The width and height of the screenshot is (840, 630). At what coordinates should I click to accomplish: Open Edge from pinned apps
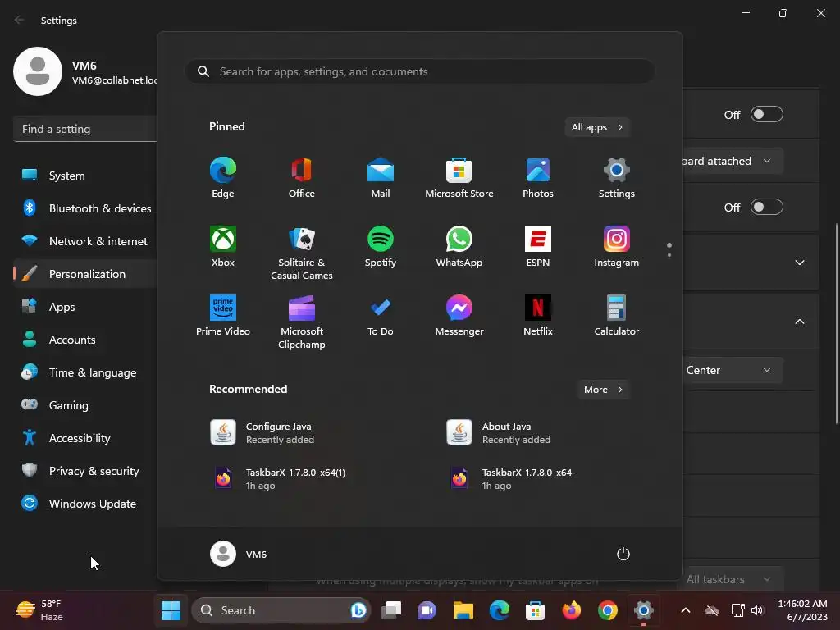click(x=223, y=178)
